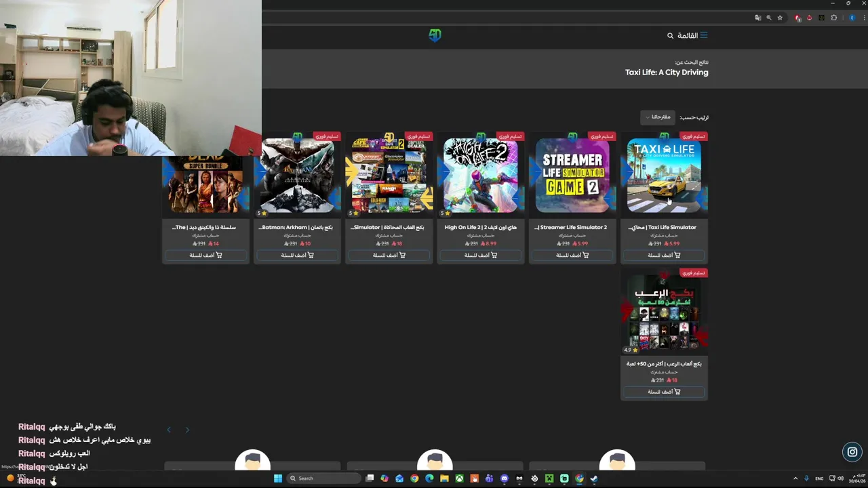Open the القائمة hamburger menu
This screenshot has width=868, height=488.
(x=692, y=36)
